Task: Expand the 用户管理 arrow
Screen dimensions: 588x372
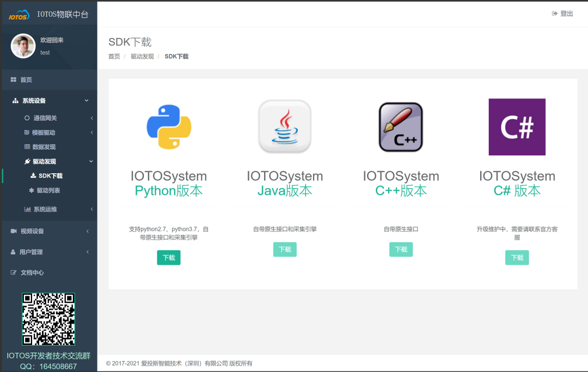Action: coord(87,252)
